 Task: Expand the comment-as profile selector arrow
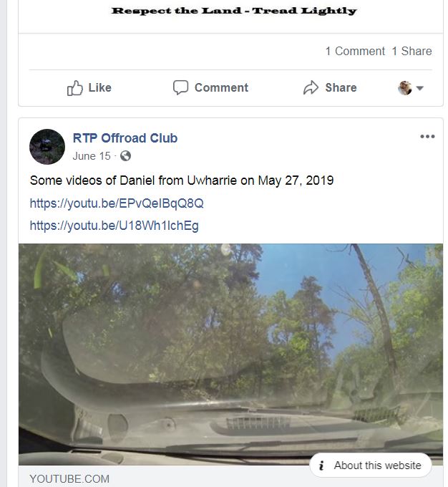click(420, 88)
